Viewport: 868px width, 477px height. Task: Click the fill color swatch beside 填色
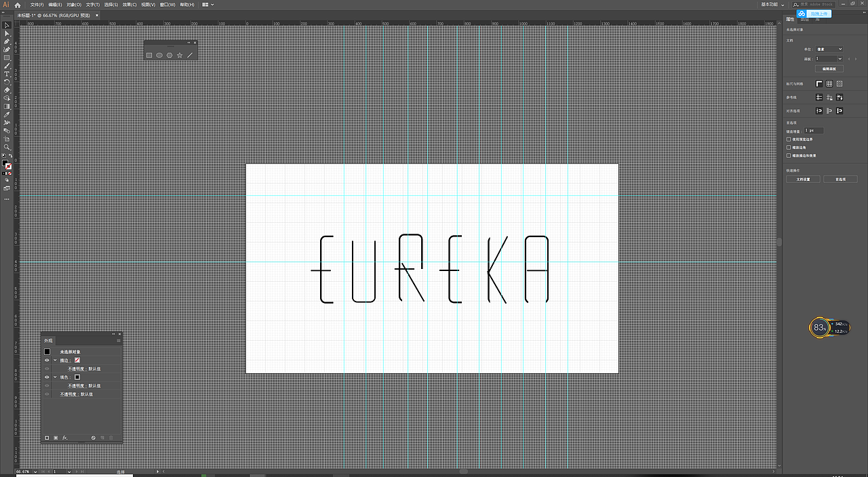pyautogui.click(x=78, y=377)
